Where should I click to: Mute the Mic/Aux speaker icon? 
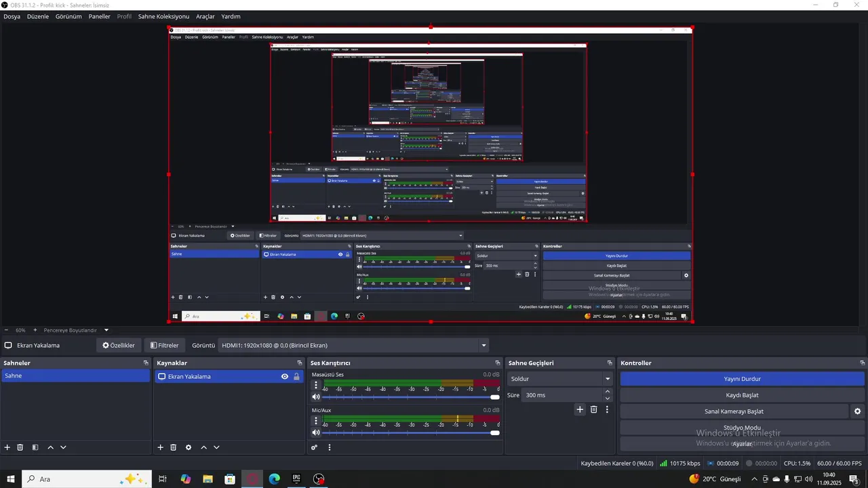click(316, 432)
